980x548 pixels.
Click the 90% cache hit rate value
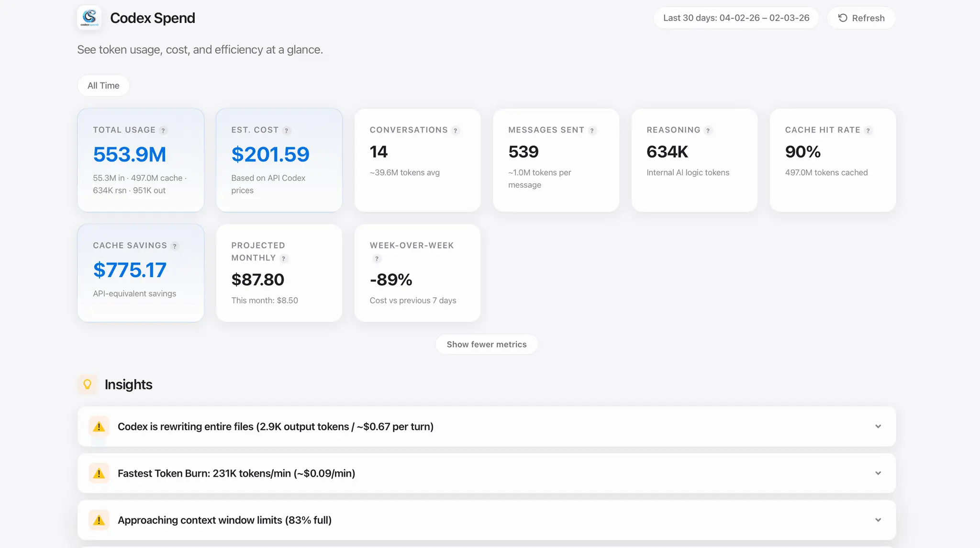pos(803,152)
